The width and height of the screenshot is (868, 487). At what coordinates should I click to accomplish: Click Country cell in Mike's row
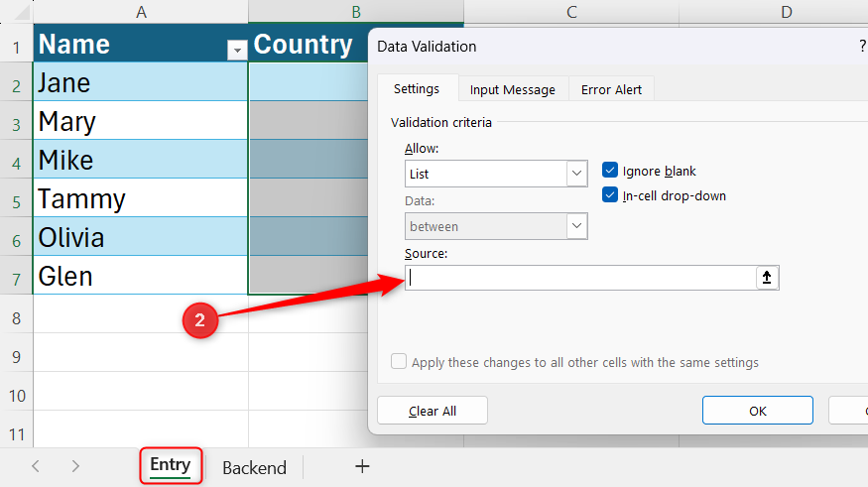point(309,159)
